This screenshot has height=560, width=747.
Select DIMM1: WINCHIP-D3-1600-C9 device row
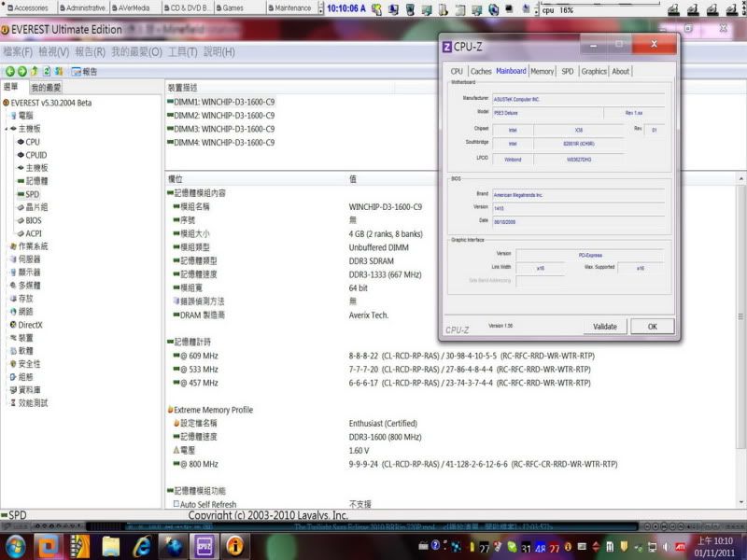(x=220, y=102)
